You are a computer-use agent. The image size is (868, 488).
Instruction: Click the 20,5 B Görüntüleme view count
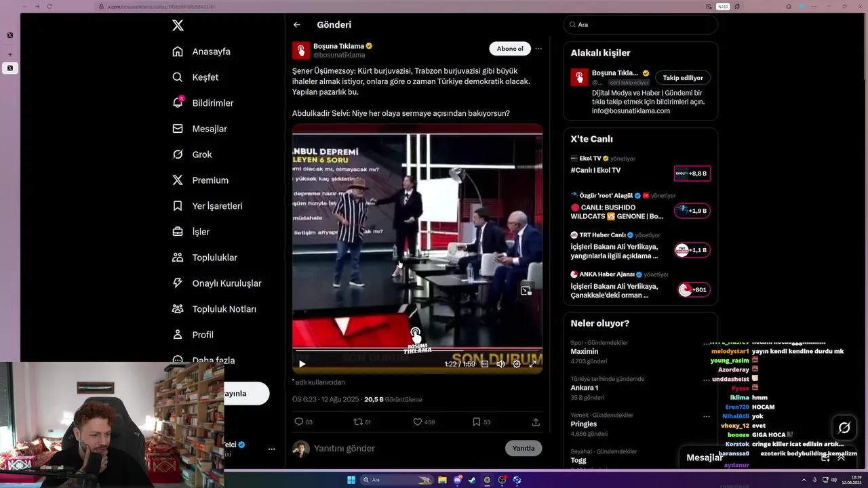[393, 400]
